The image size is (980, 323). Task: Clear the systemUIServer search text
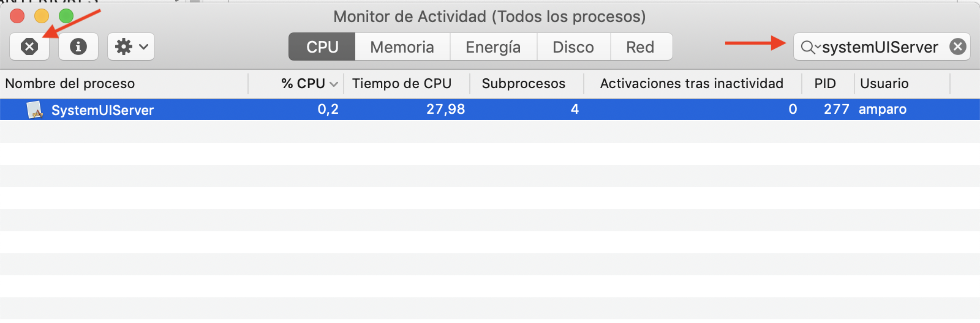(x=958, y=46)
